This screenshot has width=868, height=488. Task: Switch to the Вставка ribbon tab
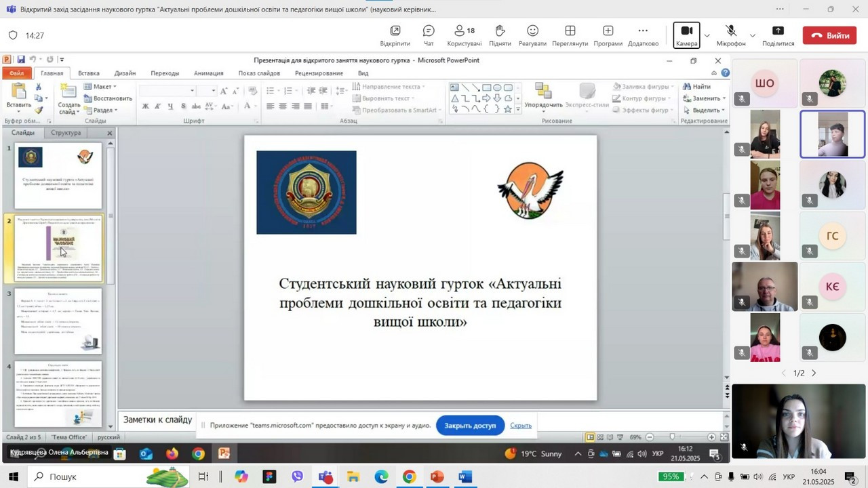89,73
